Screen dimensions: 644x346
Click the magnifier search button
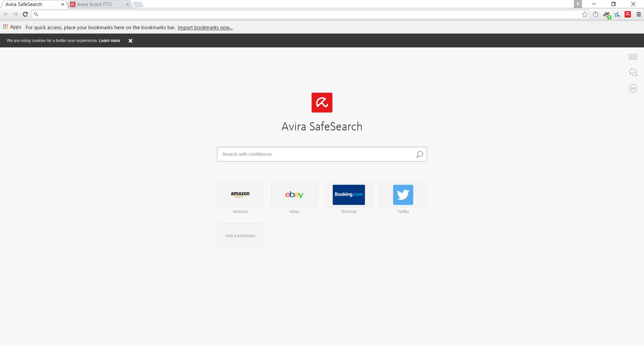pyautogui.click(x=420, y=154)
